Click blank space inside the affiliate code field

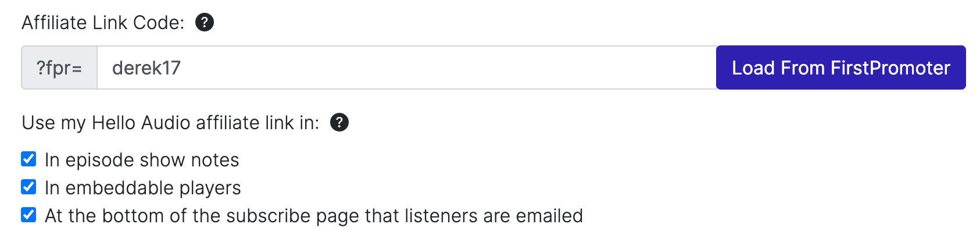448,67
